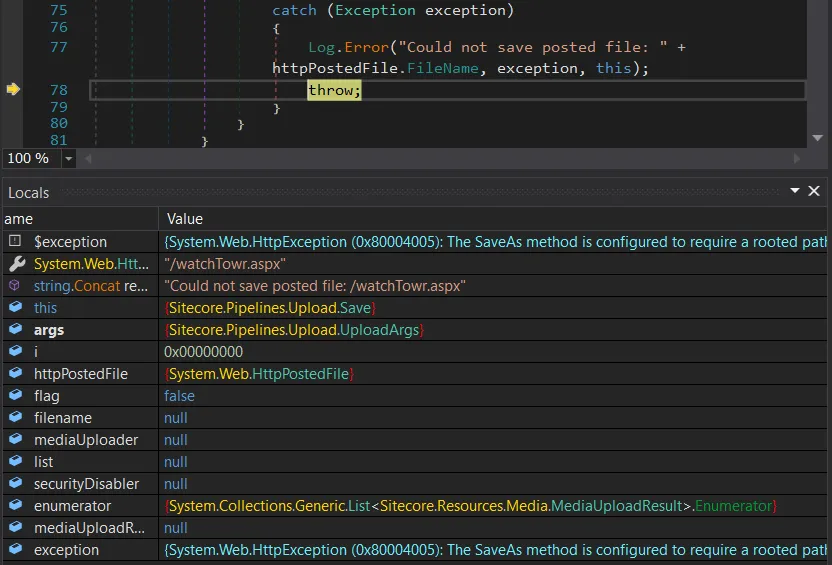The height and width of the screenshot is (565, 832).
Task: Click the {System.Web.HttpPostedFile} value
Action: pos(259,374)
